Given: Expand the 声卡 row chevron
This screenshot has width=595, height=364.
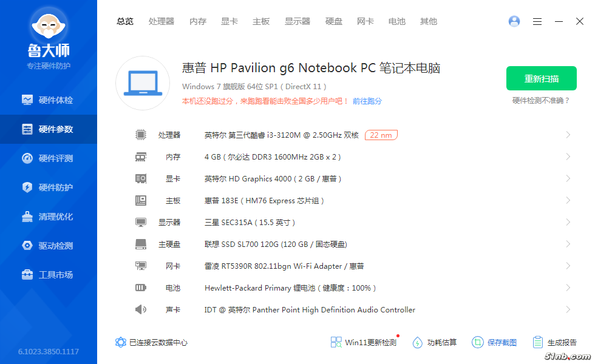Looking at the screenshot, I should (x=568, y=310).
